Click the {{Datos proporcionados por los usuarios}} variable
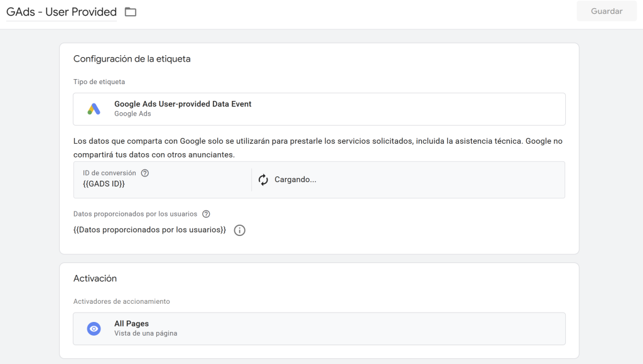643x364 pixels. tap(149, 230)
